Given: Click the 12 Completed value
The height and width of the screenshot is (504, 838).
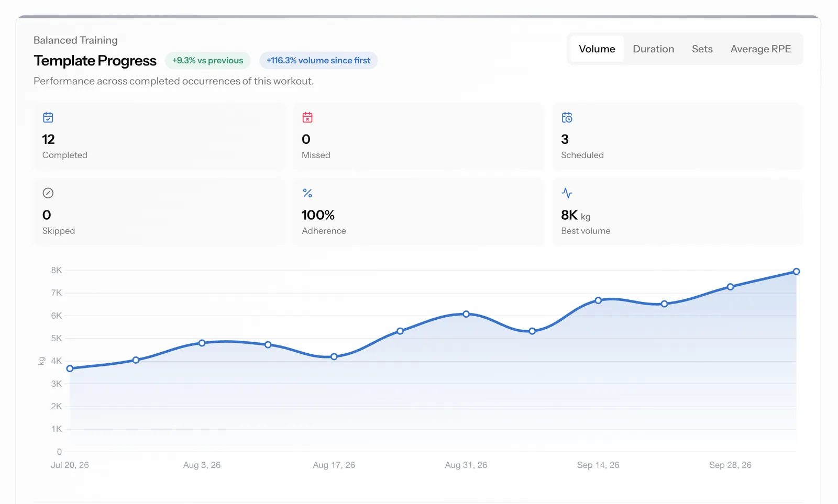Looking at the screenshot, I should tap(48, 139).
